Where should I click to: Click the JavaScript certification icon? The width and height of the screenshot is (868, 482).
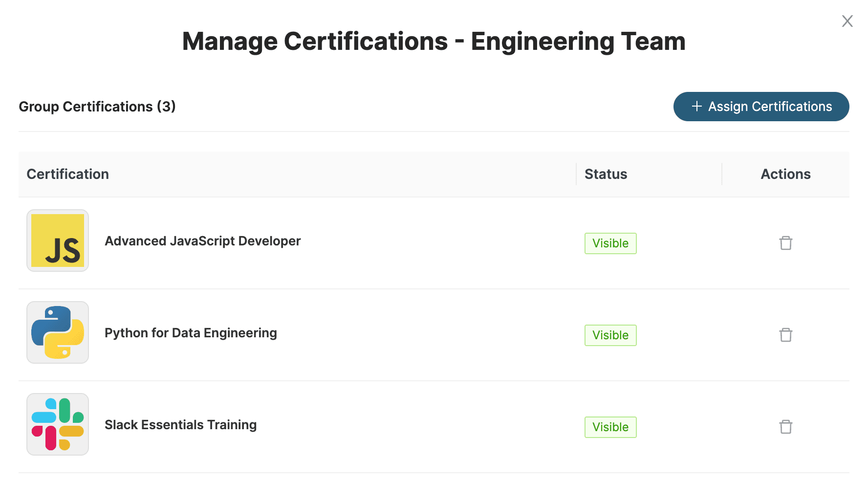click(x=57, y=241)
